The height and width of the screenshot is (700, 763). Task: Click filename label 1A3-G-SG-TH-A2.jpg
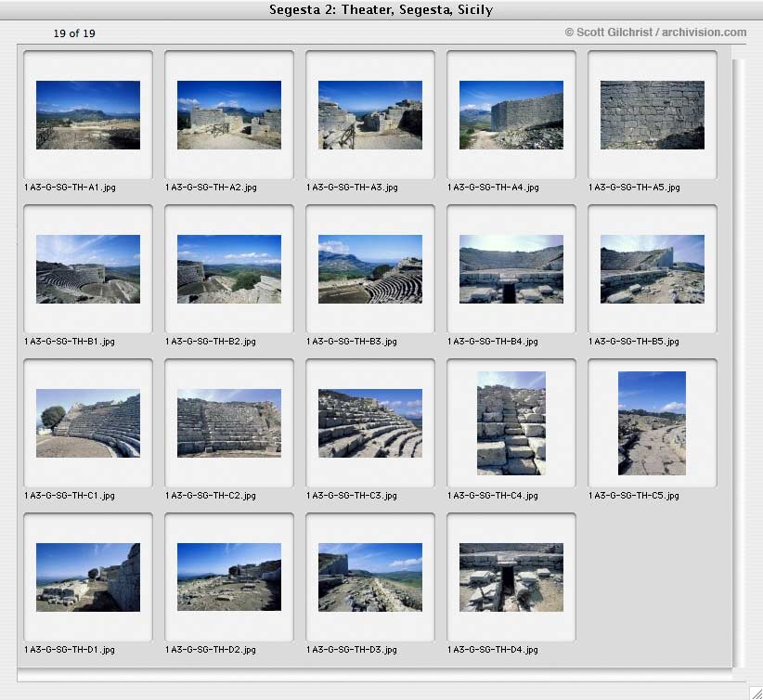coord(212,188)
